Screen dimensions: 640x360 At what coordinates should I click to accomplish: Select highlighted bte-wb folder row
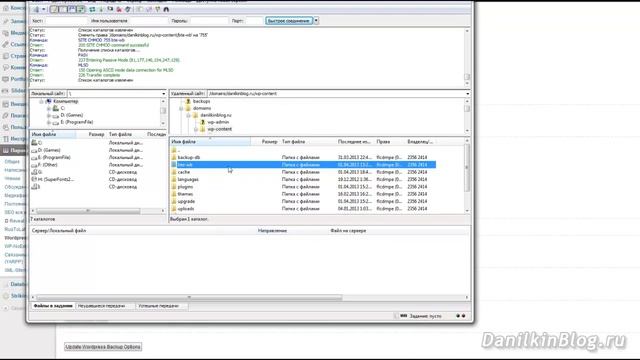pos(303,164)
